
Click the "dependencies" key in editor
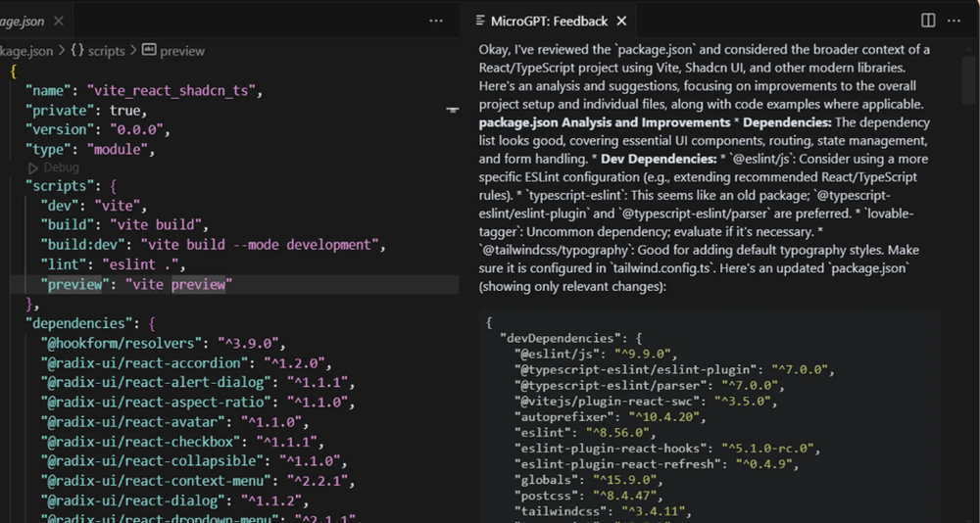pyautogui.click(x=78, y=323)
